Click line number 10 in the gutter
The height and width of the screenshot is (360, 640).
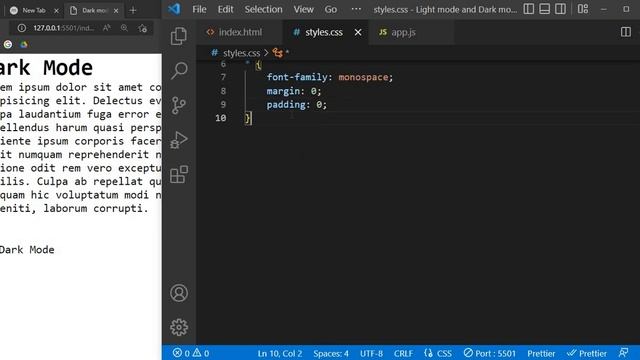tap(220, 118)
